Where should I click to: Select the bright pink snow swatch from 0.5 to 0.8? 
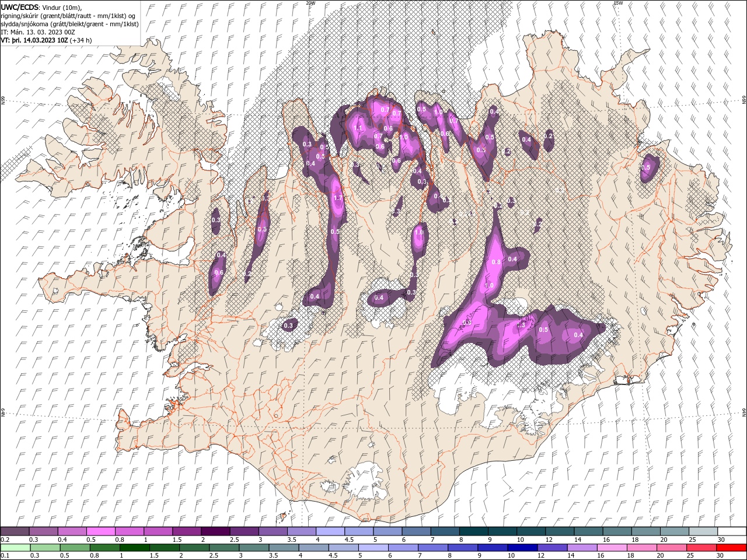[x=100, y=531]
